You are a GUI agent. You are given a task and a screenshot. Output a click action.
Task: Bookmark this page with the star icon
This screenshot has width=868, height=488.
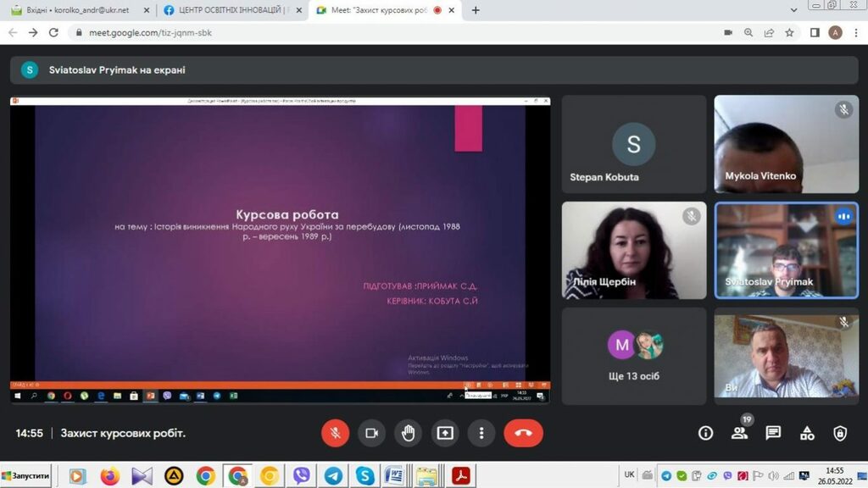click(x=789, y=32)
